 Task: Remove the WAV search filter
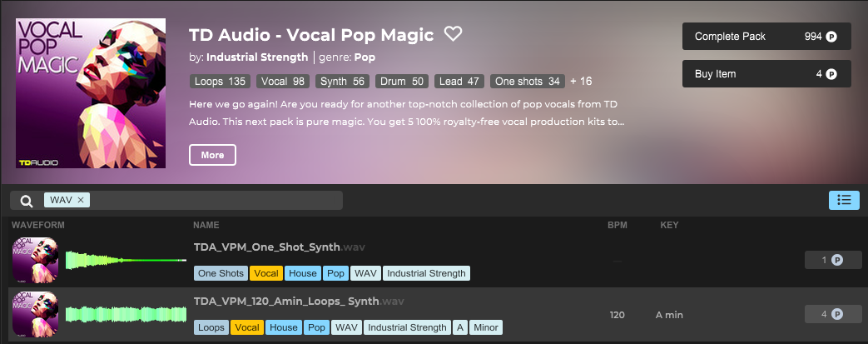click(81, 200)
